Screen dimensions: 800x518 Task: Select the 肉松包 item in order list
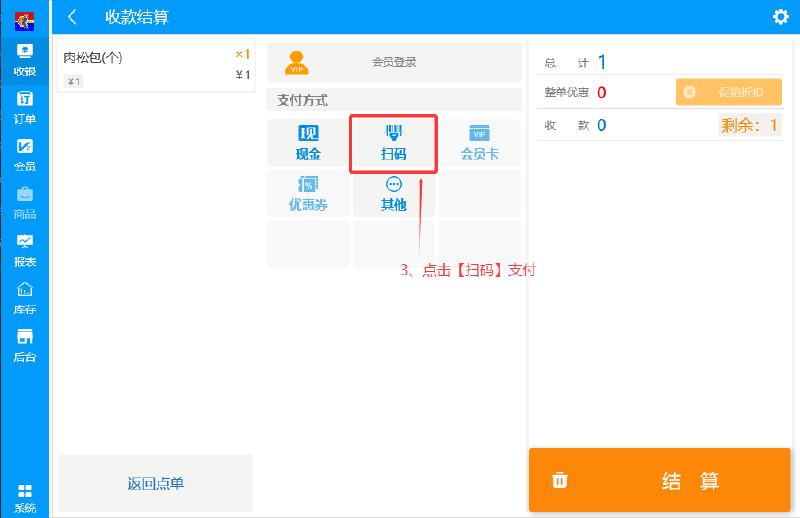pos(156,66)
